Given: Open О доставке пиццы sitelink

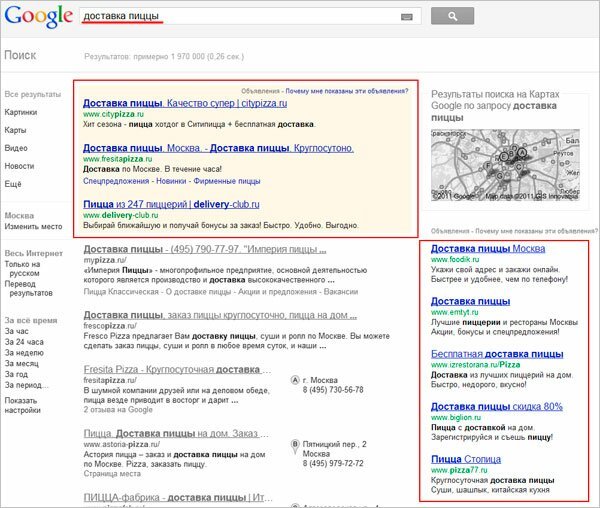Looking at the screenshot, I should (x=198, y=292).
